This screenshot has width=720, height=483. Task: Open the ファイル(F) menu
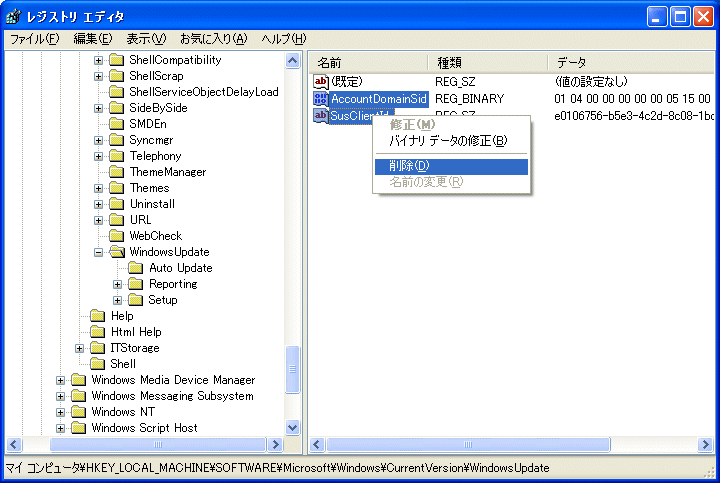pos(34,39)
